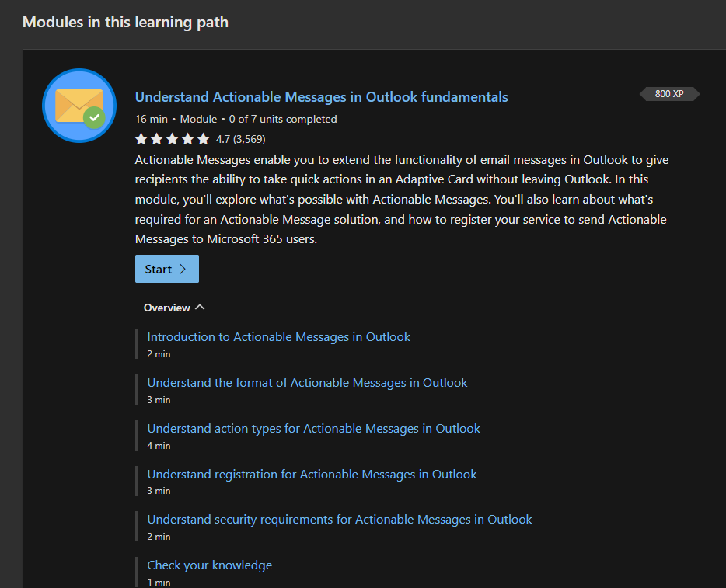This screenshot has height=588, width=726.
Task: Click the Modules in this learning path heading
Action: pos(125,22)
